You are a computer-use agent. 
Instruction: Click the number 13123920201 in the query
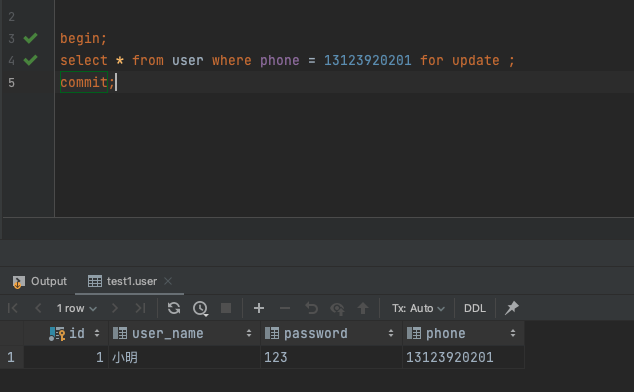pos(368,61)
